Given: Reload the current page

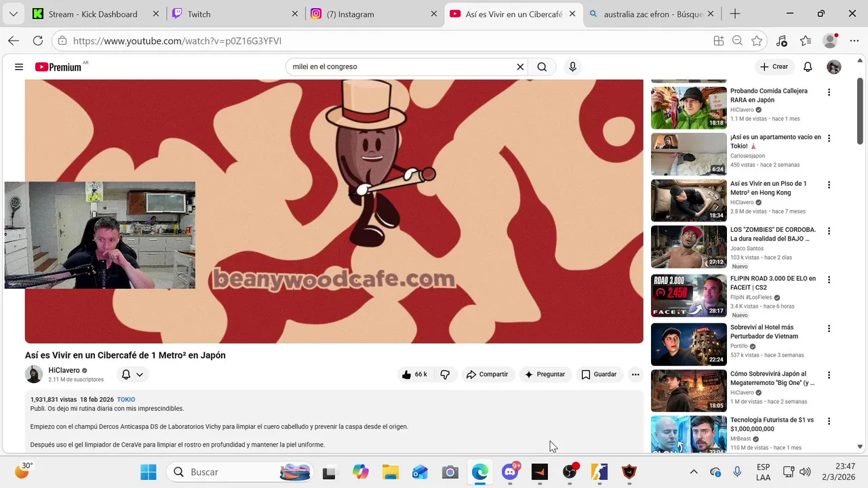Looking at the screenshot, I should 38,41.
